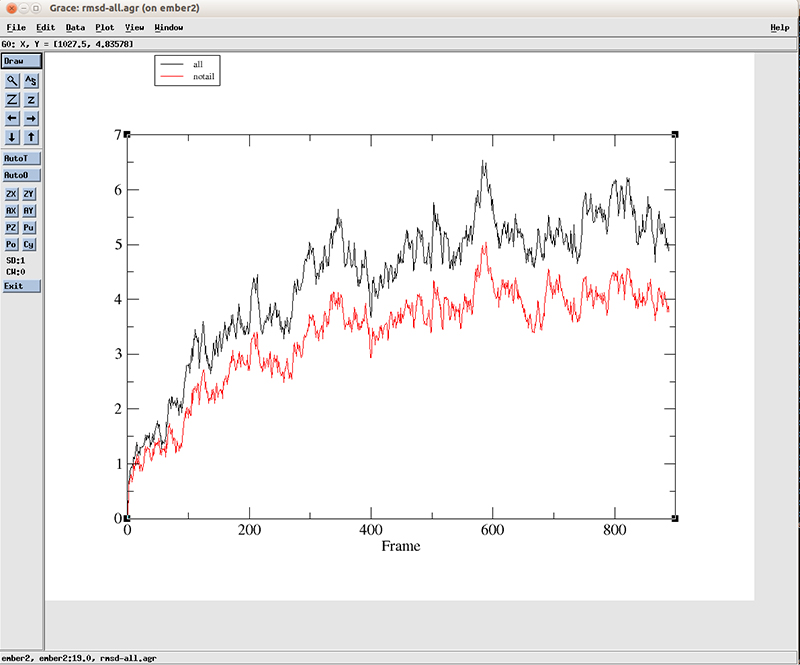Click the AutoT button
Screen dimensions: 800x665
point(21,158)
